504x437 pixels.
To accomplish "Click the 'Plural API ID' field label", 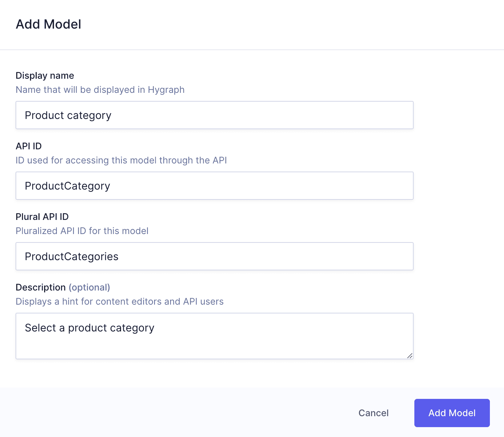I will click(x=42, y=216).
